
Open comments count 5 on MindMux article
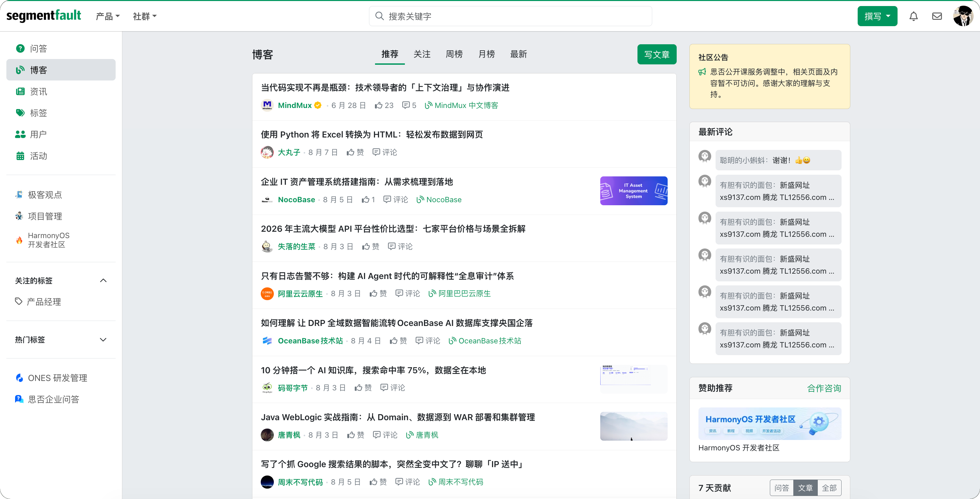coord(409,105)
